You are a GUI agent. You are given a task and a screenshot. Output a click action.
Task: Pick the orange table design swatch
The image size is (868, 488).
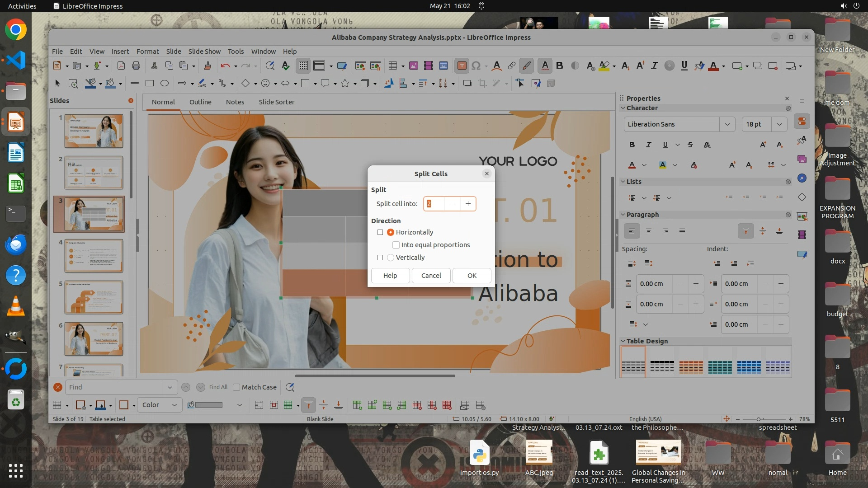691,366
